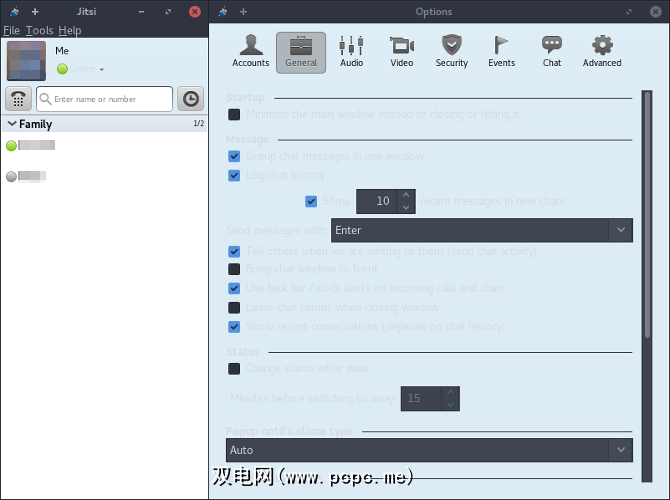Open the Events options section

tap(502, 51)
